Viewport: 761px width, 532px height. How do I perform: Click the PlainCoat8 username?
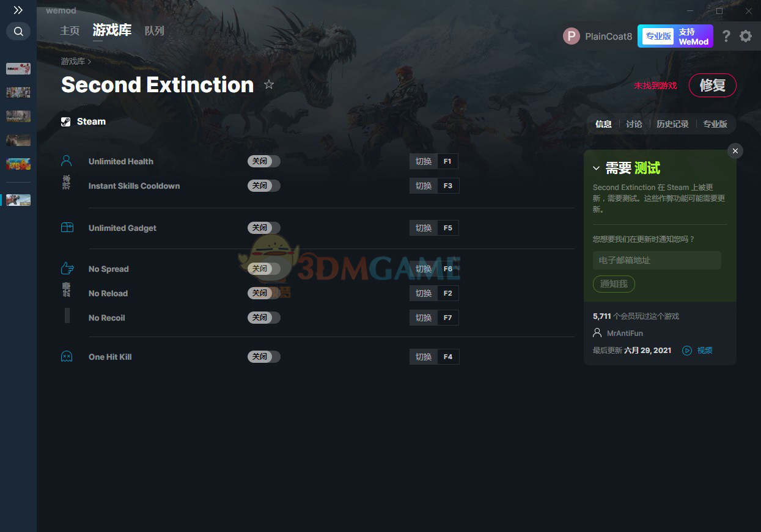coord(608,36)
